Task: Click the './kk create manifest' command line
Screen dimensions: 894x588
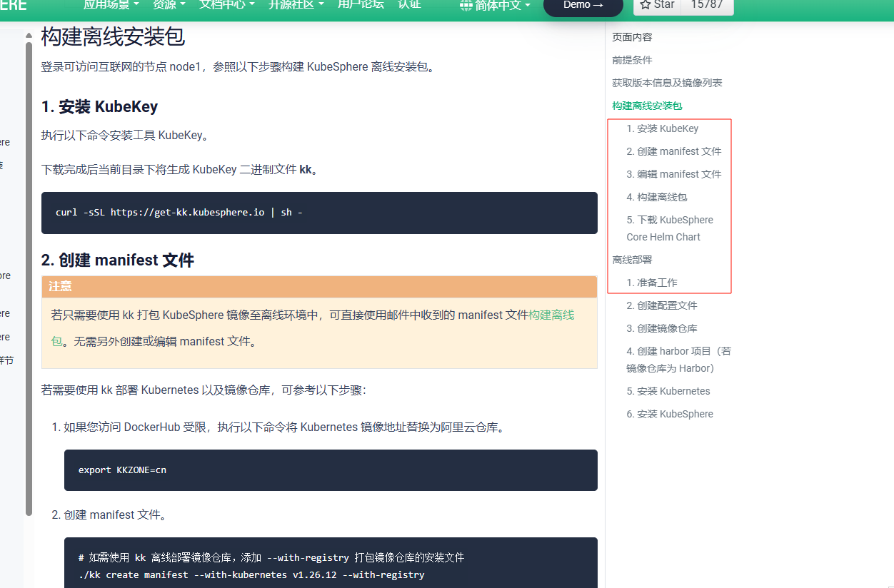Action: (251, 574)
